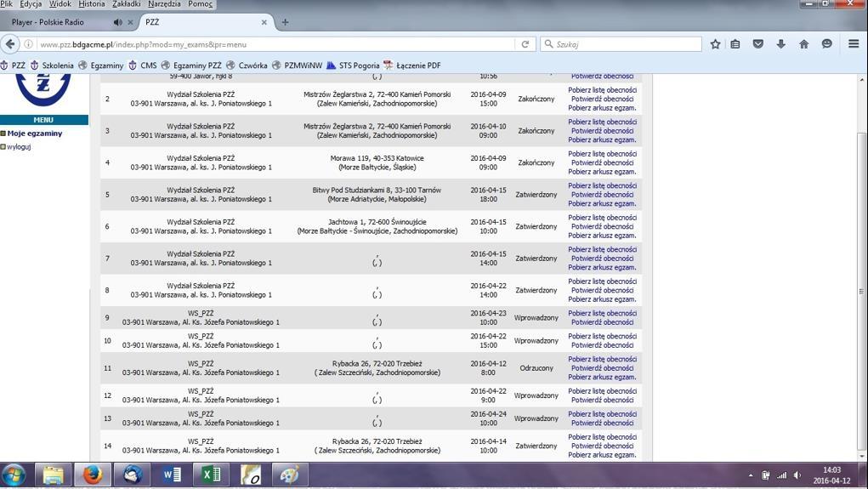Select the 'Odrzucony' status in row 11

(536, 367)
